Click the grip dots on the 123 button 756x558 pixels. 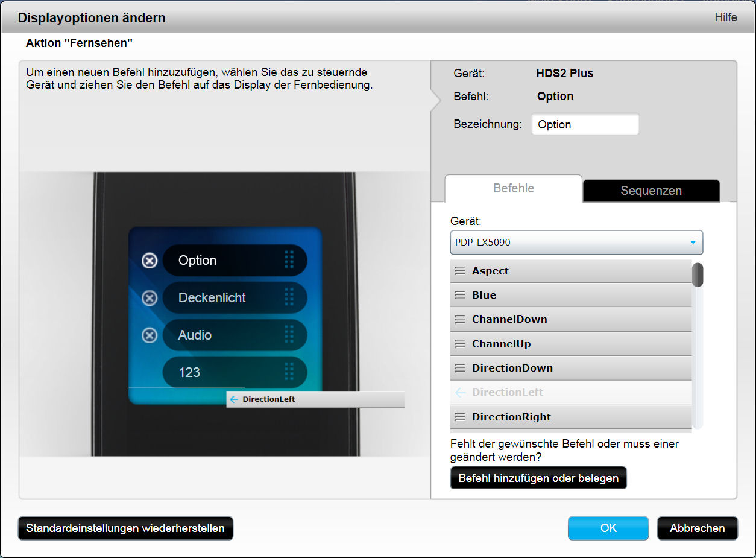tap(289, 372)
